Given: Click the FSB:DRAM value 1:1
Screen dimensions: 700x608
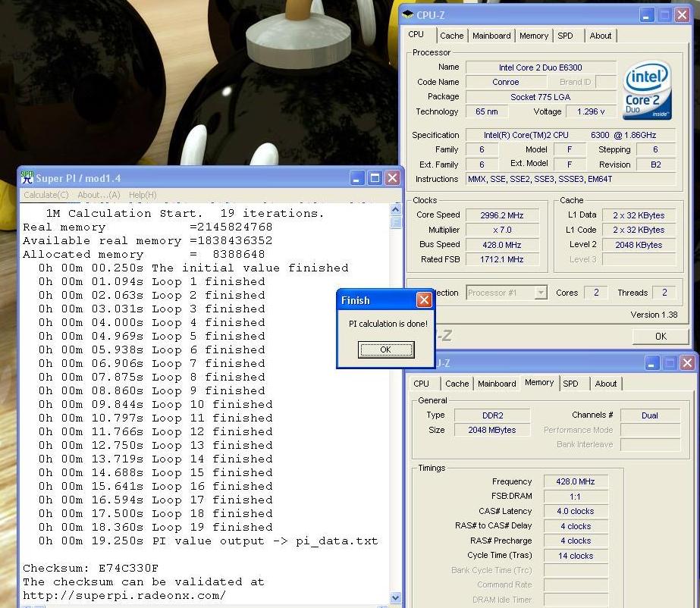Looking at the screenshot, I should point(576,497).
